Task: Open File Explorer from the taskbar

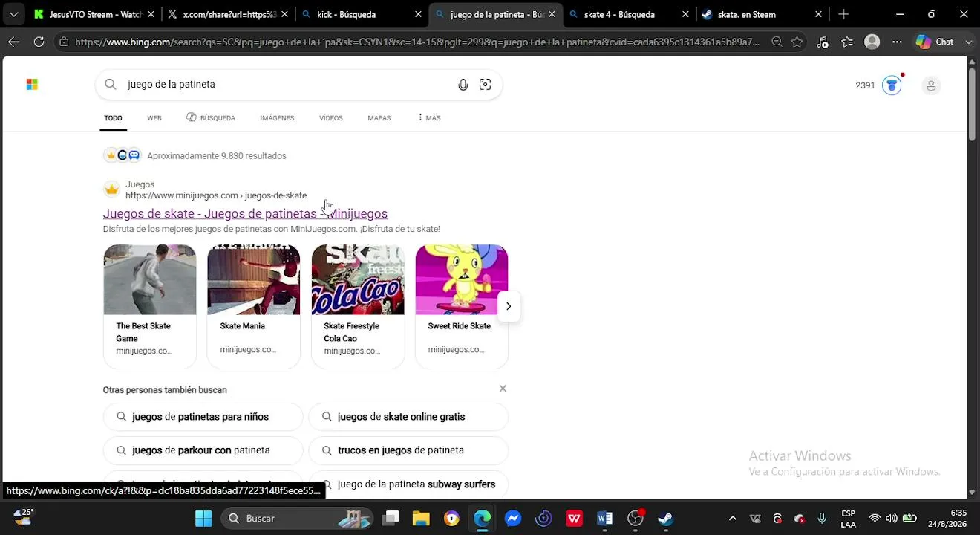Action: [421, 519]
